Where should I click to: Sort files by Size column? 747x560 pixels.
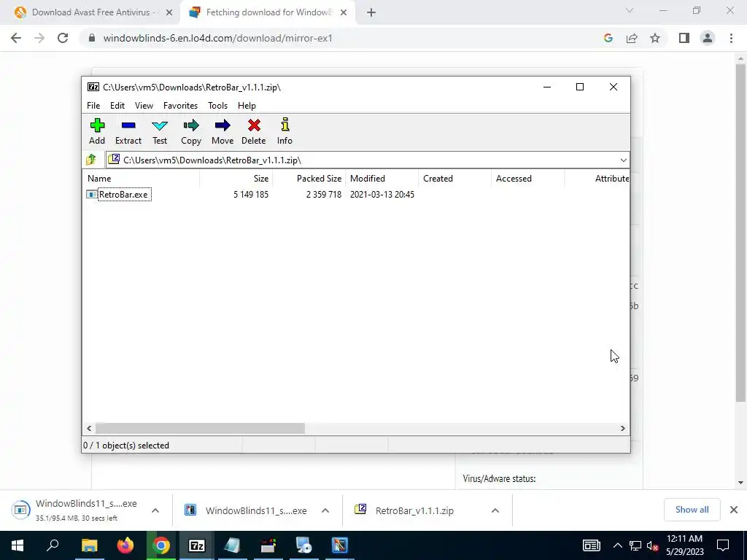(236, 179)
